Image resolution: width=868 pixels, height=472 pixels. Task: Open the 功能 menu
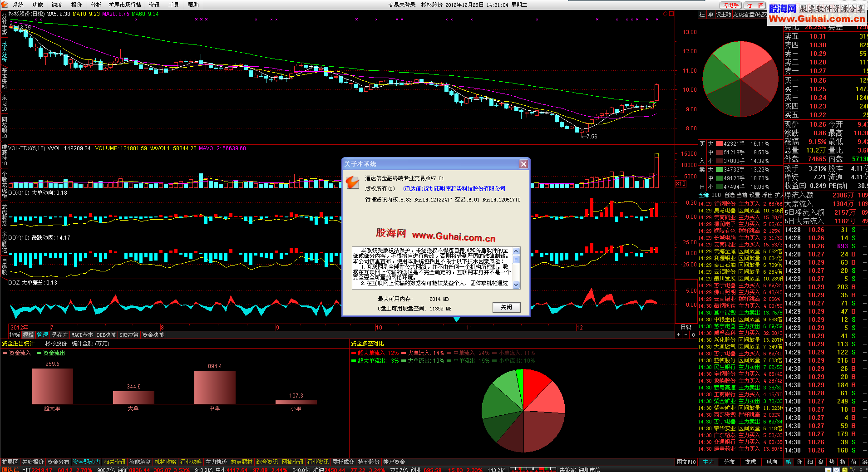coord(38,5)
